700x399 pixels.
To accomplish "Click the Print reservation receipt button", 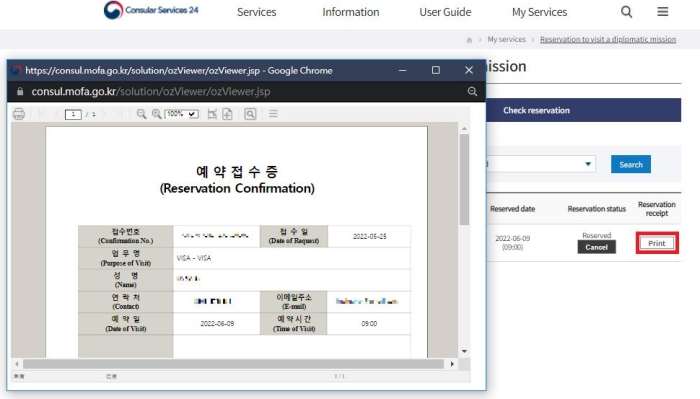I will (657, 243).
